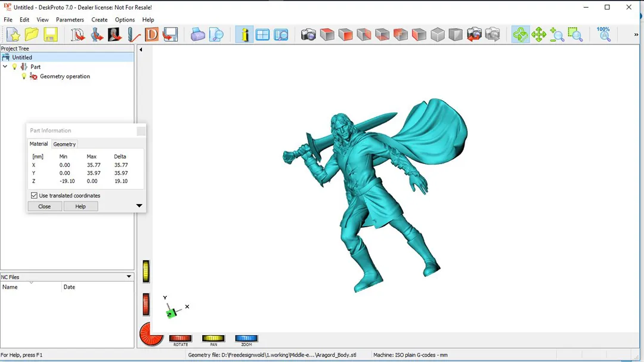Image resolution: width=644 pixels, height=362 pixels.
Task: Click the Close button in Part Information
Action: click(x=44, y=206)
